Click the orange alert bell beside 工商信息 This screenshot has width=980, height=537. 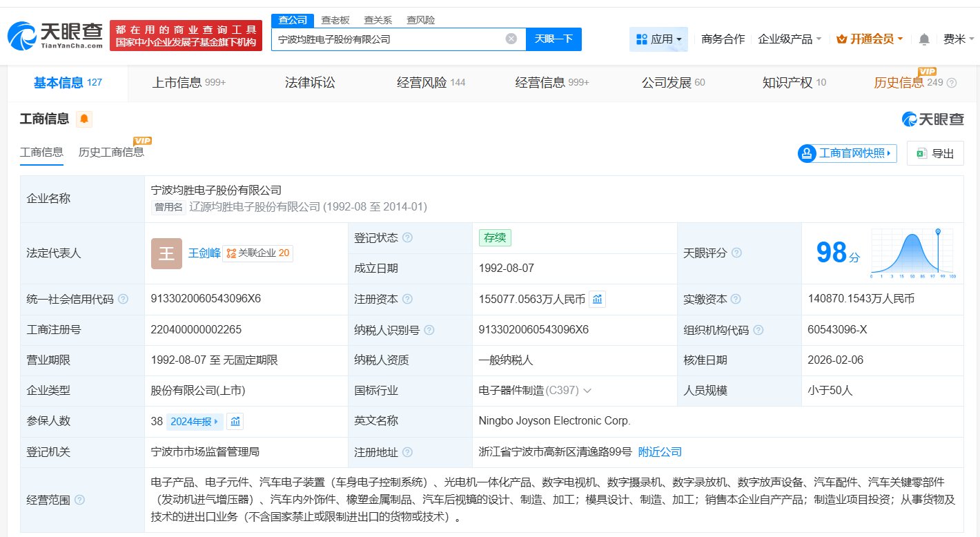click(x=84, y=119)
